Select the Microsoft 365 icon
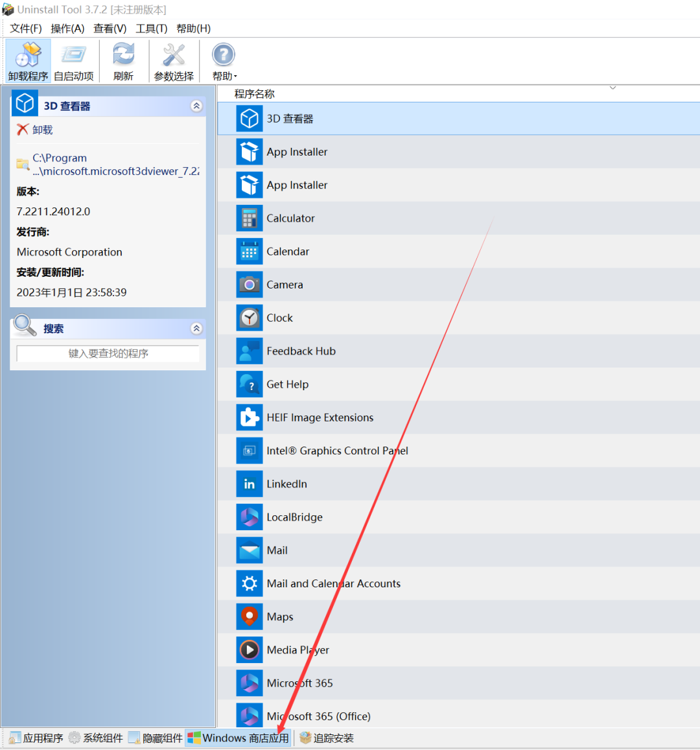This screenshot has height=750, width=700. click(249, 683)
